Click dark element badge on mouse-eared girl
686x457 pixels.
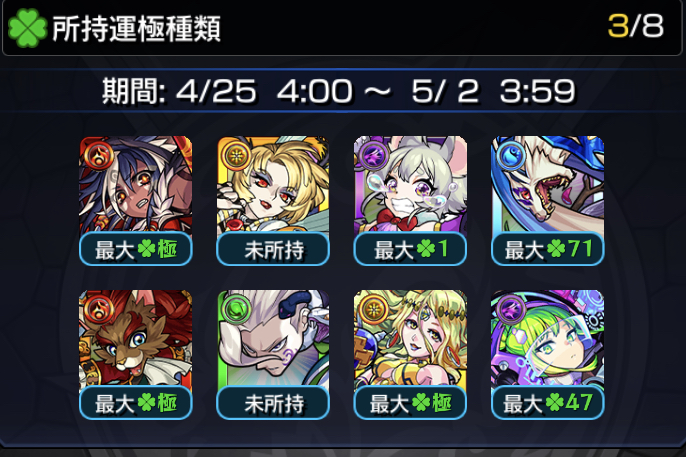point(374,155)
